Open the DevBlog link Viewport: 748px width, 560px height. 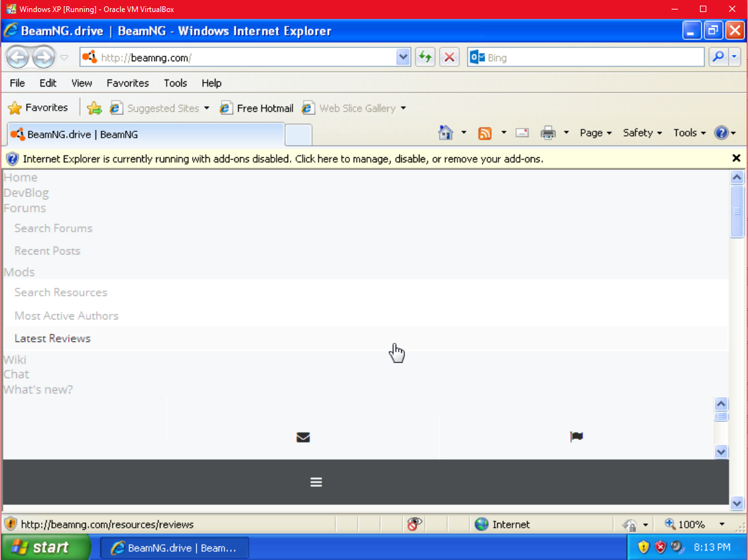pyautogui.click(x=27, y=193)
